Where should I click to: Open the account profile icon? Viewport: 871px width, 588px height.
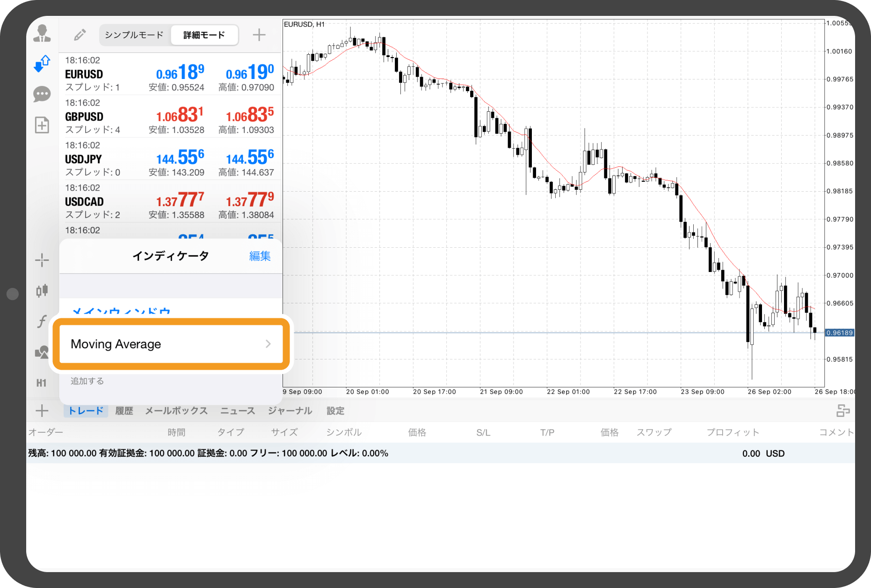pyautogui.click(x=42, y=34)
